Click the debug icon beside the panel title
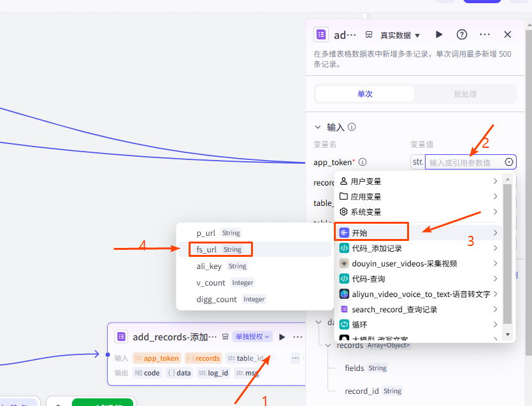 (369, 34)
